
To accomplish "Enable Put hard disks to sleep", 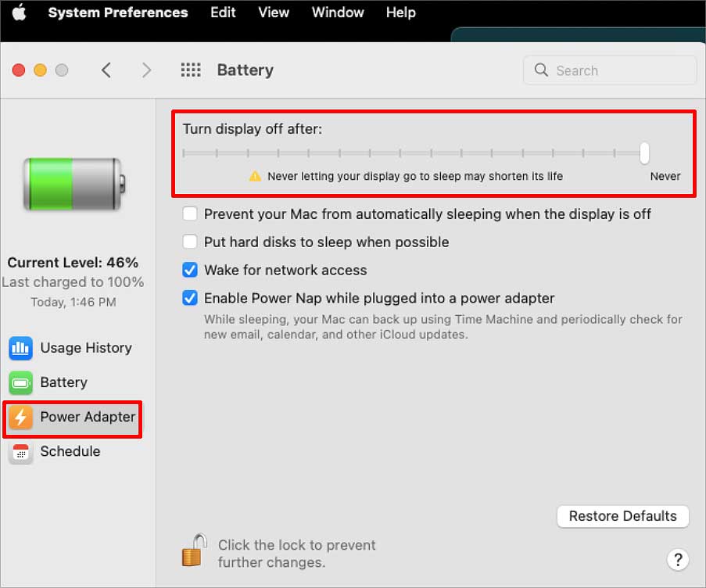I will coord(189,242).
